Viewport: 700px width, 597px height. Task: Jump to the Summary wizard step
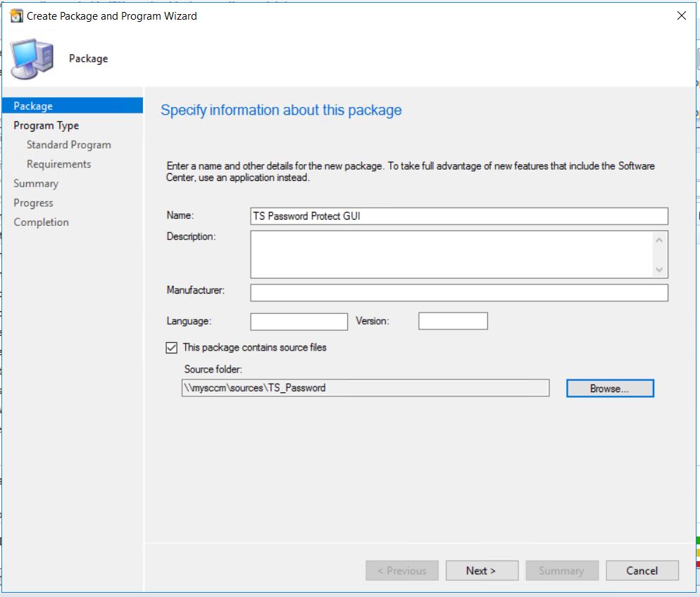(36, 183)
